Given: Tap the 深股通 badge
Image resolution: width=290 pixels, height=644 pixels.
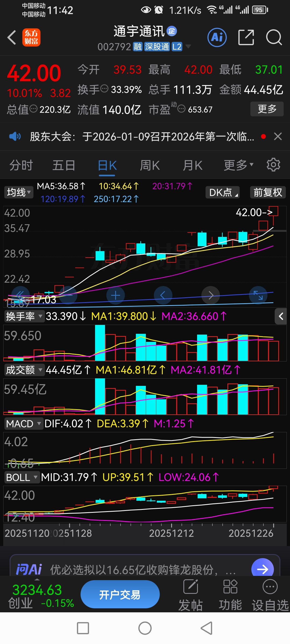Looking at the screenshot, I should click(157, 47).
